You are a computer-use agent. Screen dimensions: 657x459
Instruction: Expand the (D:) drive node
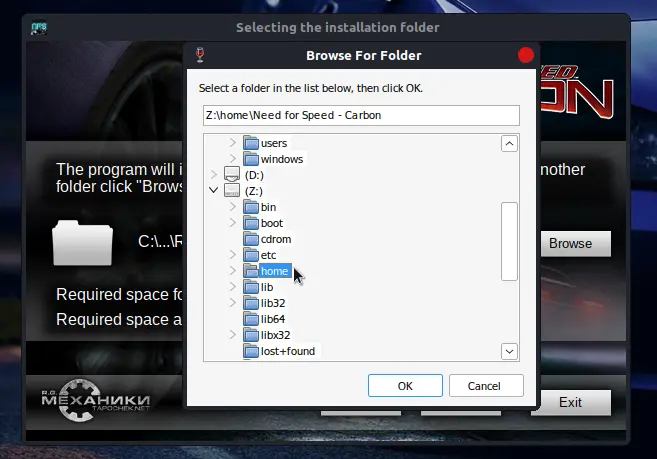[214, 174]
